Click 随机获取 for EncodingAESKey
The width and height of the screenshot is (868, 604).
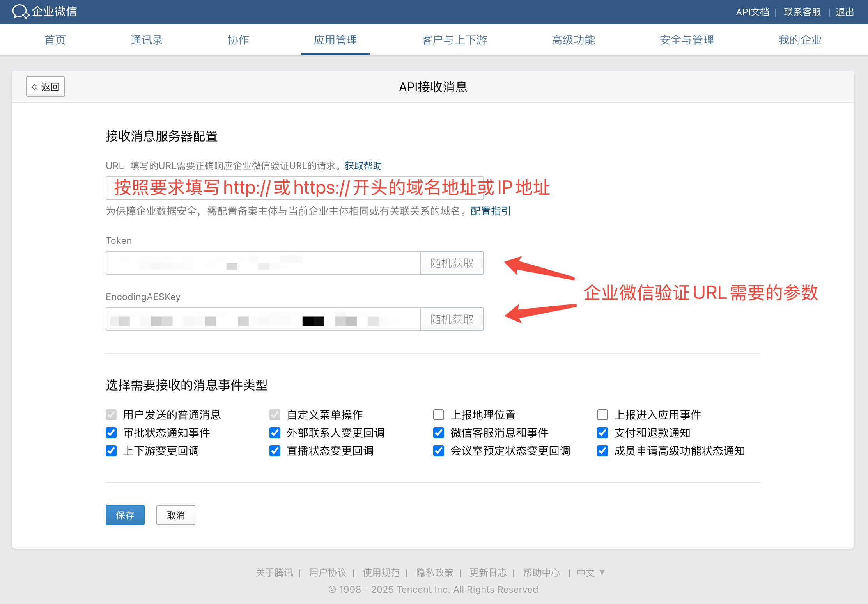point(452,319)
